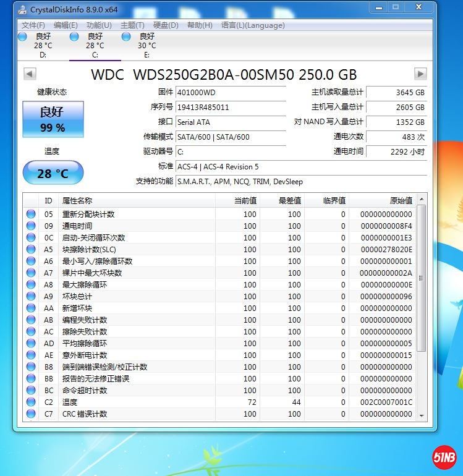Select the C: drive status orb
This screenshot has height=476, width=463.
click(74, 36)
